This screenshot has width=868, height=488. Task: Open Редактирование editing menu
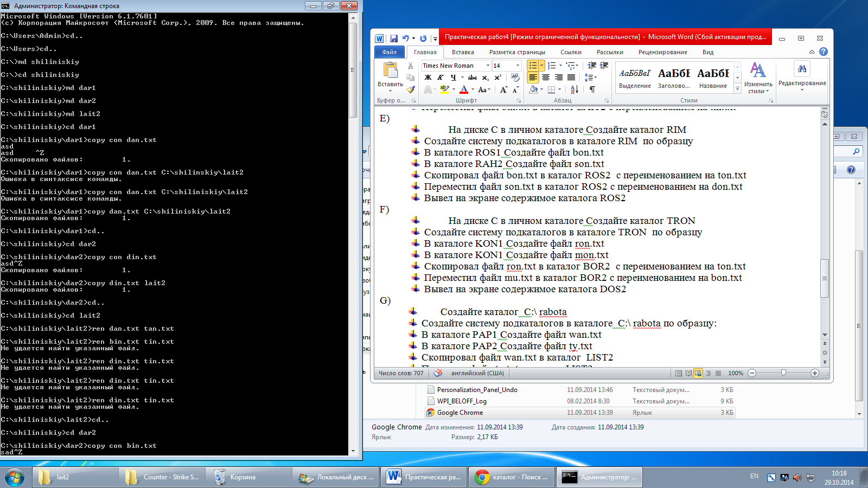(802, 75)
